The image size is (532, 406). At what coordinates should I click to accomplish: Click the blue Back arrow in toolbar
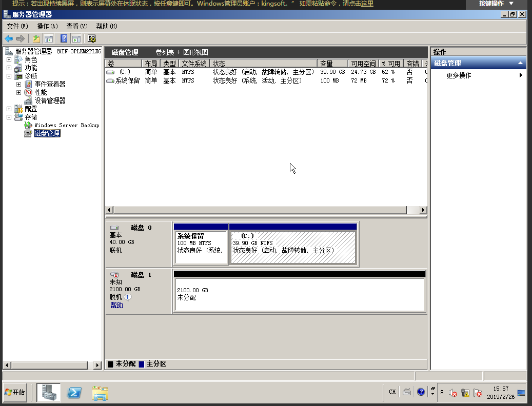pos(9,38)
